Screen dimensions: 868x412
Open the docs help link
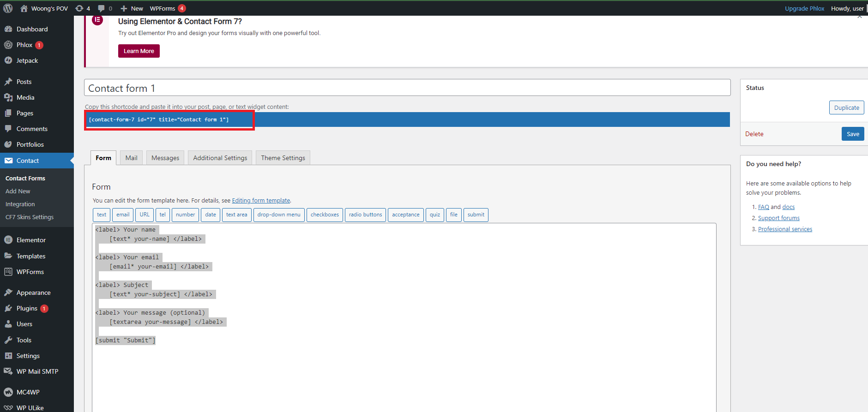pos(789,207)
